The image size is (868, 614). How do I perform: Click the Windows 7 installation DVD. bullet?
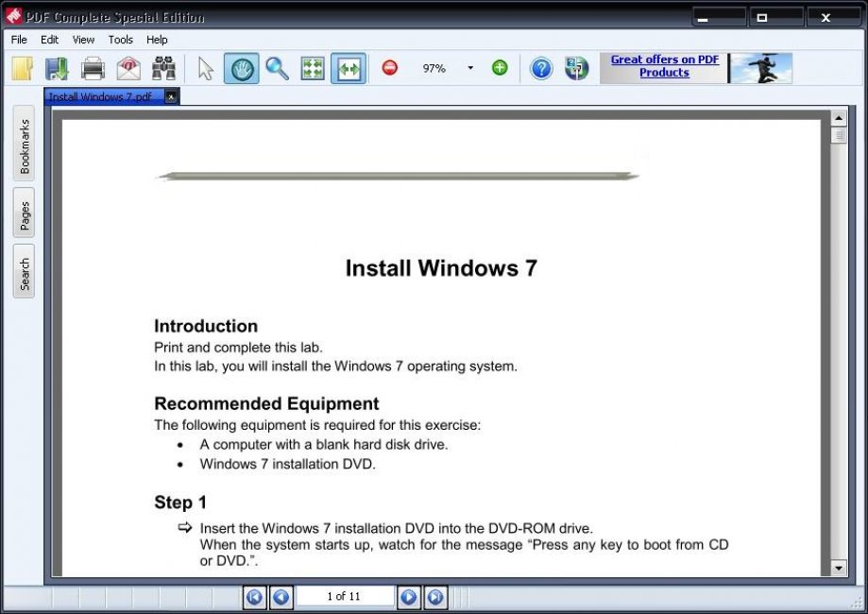pos(288,464)
